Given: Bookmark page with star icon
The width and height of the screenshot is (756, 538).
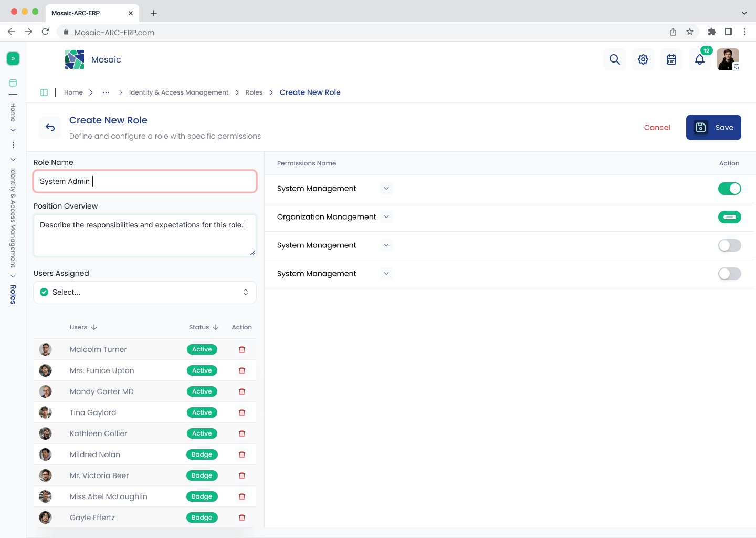Looking at the screenshot, I should click(690, 32).
